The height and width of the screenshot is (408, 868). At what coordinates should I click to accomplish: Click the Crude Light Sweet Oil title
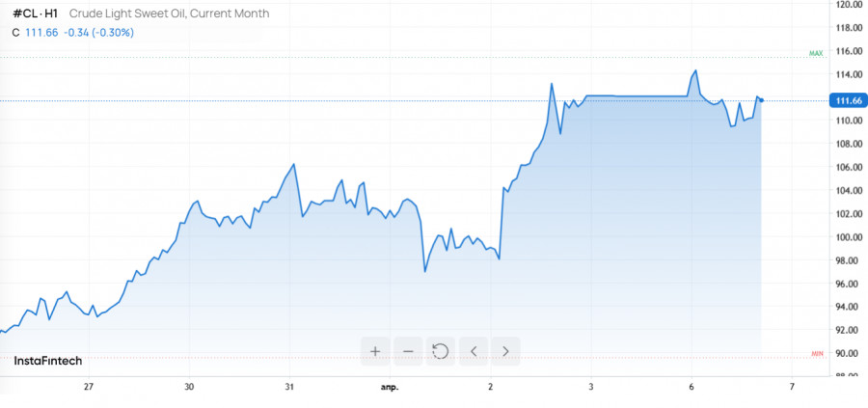[170, 14]
